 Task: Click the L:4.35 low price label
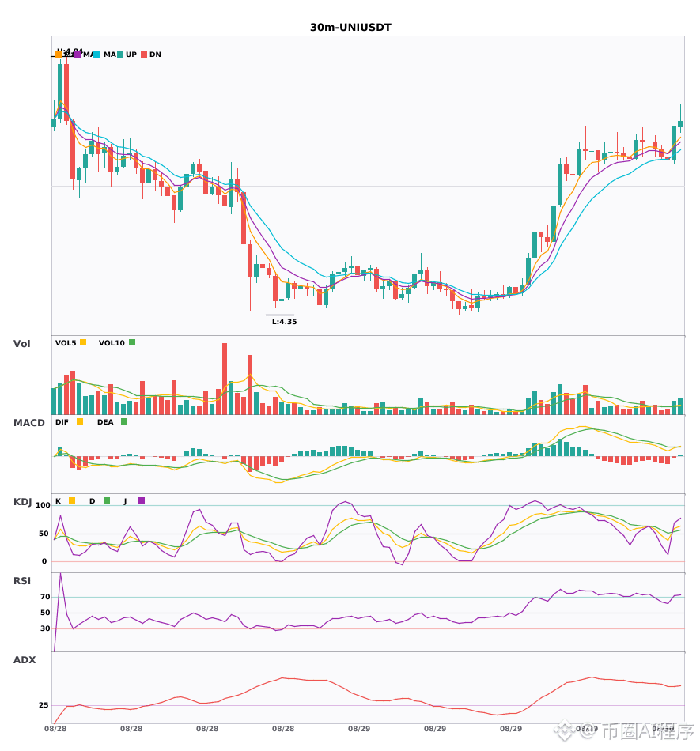pos(284,322)
